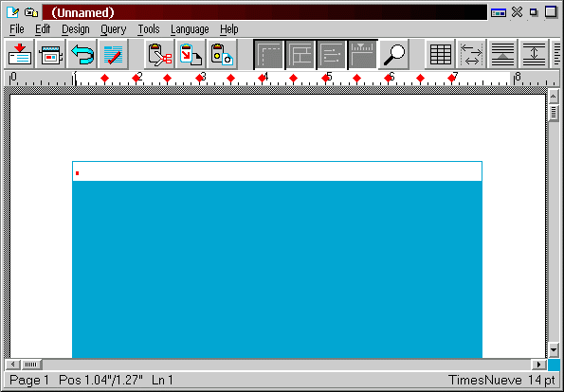
Task: Click the copy to clipboard icon
Action: [x=191, y=54]
